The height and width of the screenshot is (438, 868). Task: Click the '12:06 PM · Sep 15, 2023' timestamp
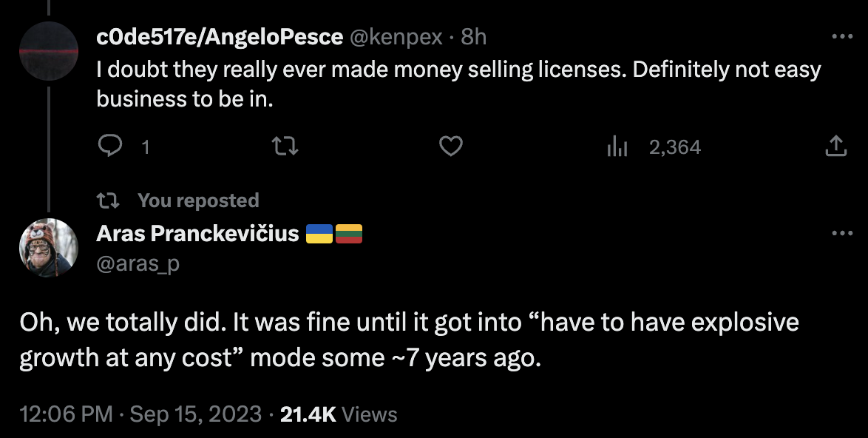click(x=140, y=414)
